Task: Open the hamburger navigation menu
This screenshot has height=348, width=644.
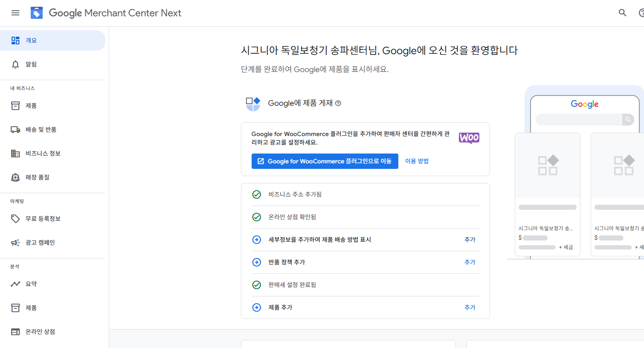Action: (x=15, y=13)
